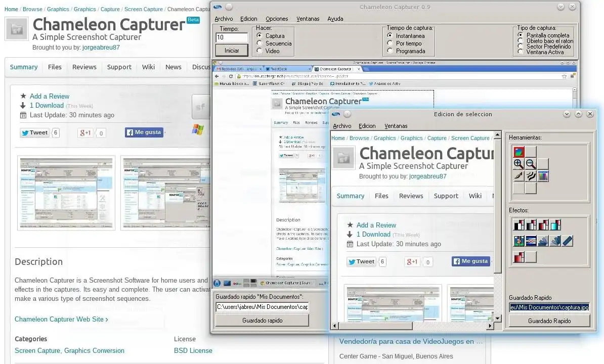Click the vertical flip effect icon
The height and width of the screenshot is (364, 604).
(531, 241)
